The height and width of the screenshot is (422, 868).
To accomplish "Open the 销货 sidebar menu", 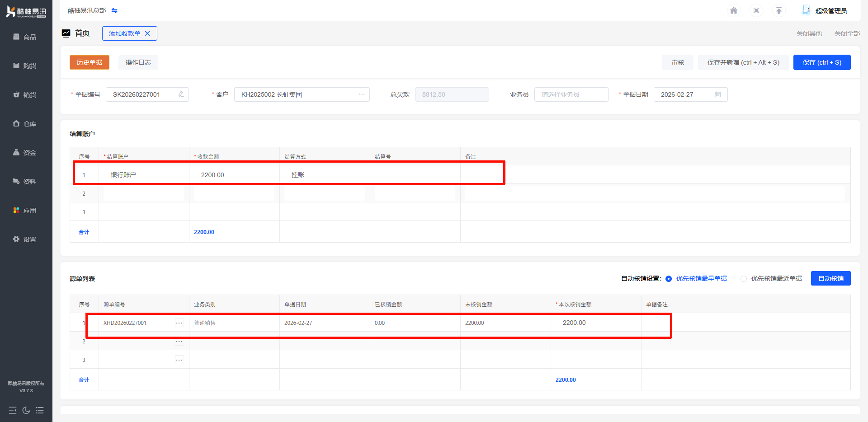I will (x=26, y=95).
